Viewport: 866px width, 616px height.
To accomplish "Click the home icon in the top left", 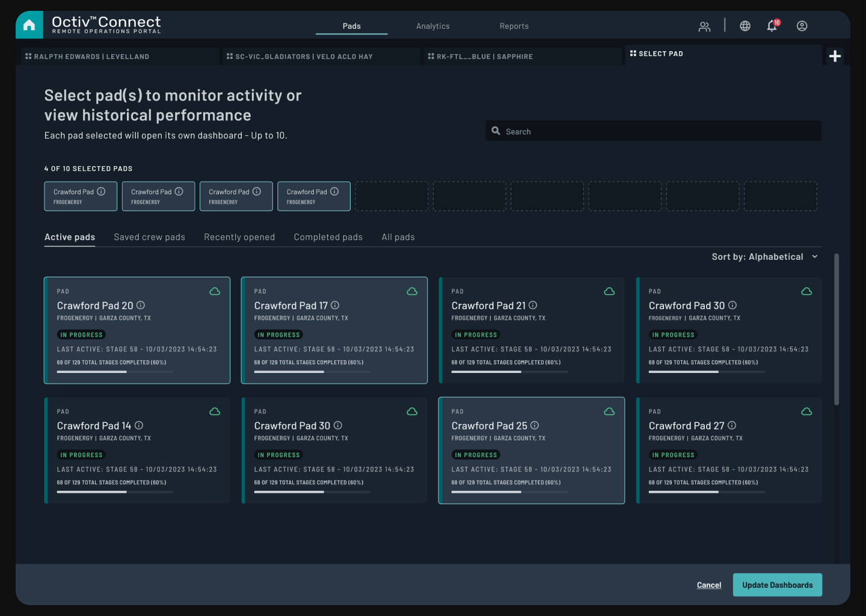I will (28, 25).
